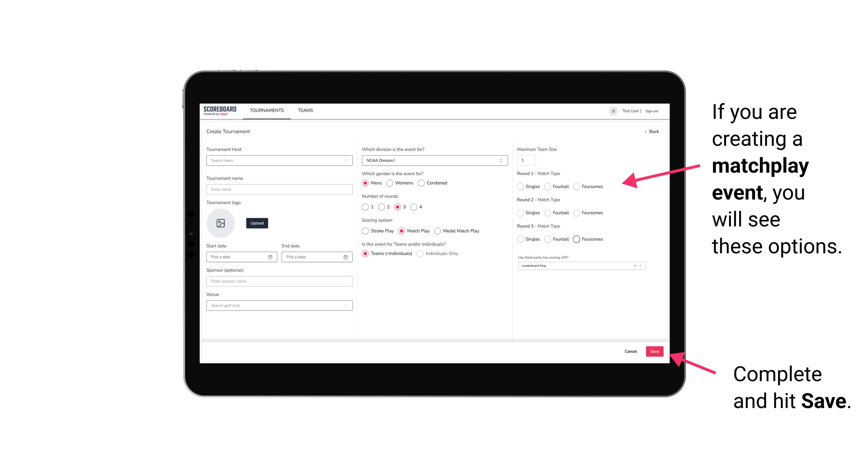
Task: Expand the Leaderboard King API dropdown
Action: [x=642, y=265]
